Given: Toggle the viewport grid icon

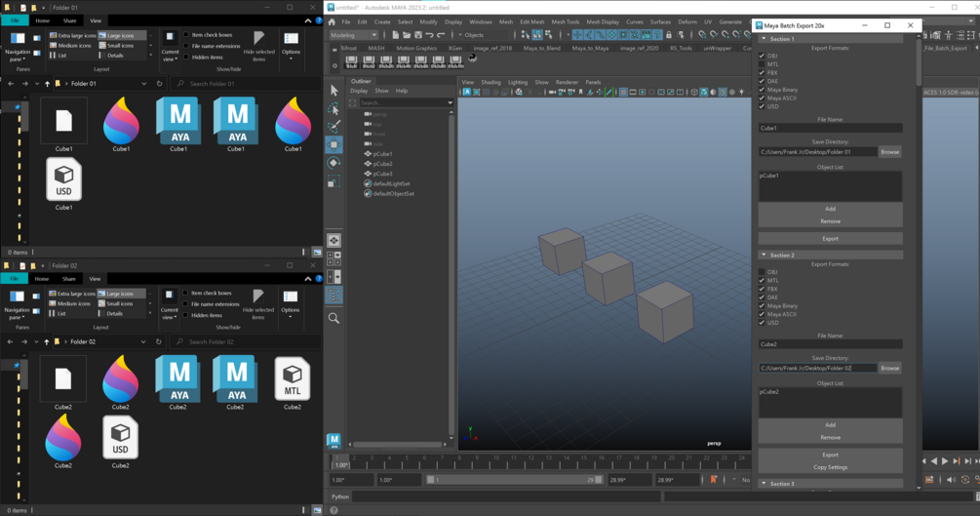Looking at the screenshot, I should 623,92.
